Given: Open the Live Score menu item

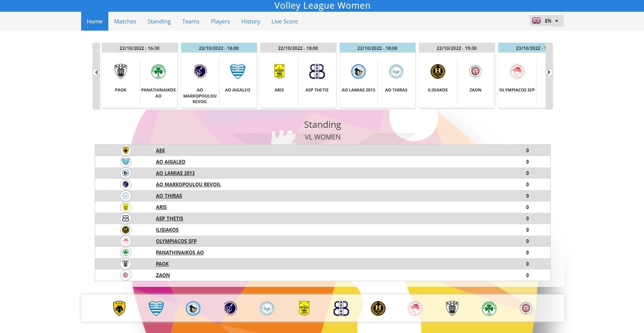Looking at the screenshot, I should (x=285, y=22).
